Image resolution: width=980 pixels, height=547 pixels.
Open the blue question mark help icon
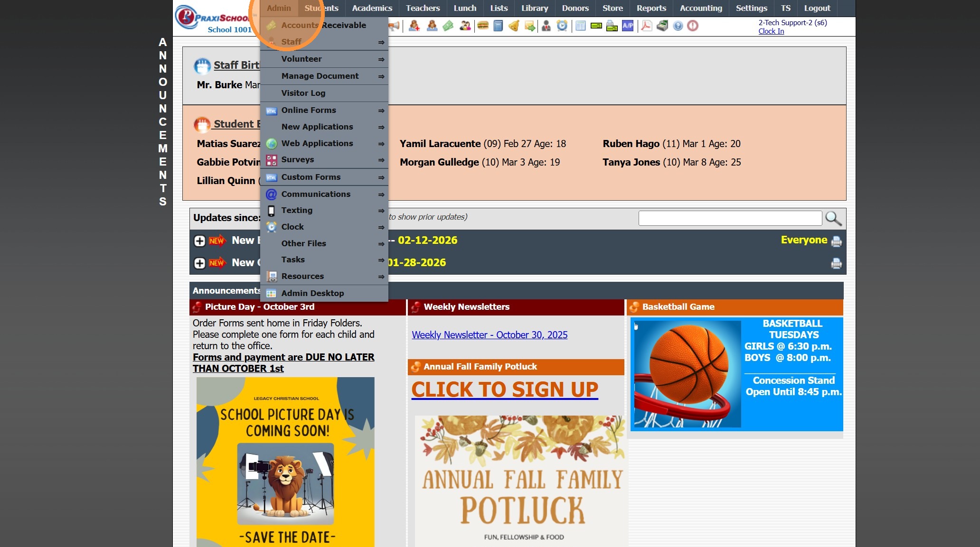[x=678, y=26]
